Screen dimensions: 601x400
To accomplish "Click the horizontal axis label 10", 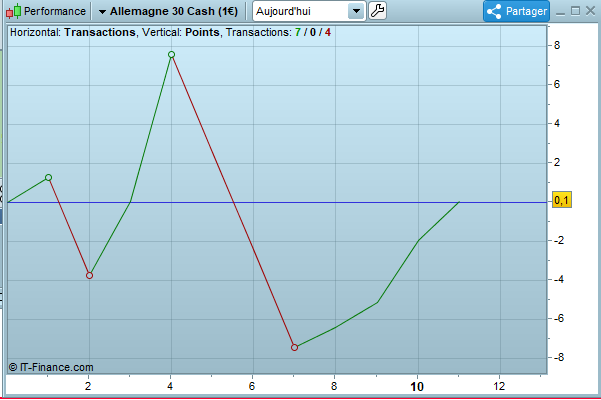I will click(x=417, y=387).
